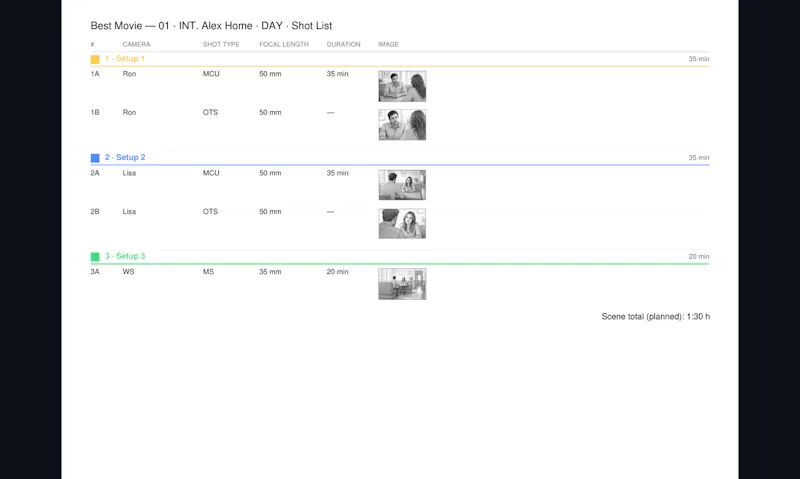Click the FOCAL LENGTH column header
The height and width of the screenshot is (479, 800).
pyautogui.click(x=284, y=44)
